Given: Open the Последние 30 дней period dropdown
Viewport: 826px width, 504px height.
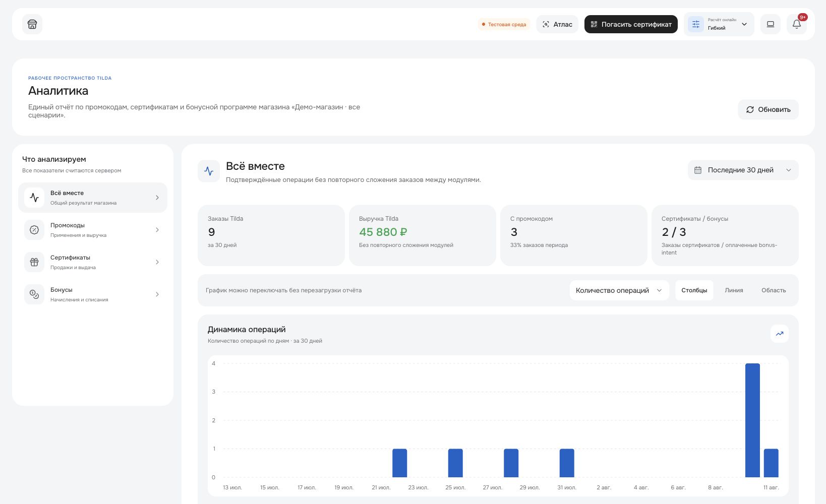Looking at the screenshot, I should tap(743, 170).
